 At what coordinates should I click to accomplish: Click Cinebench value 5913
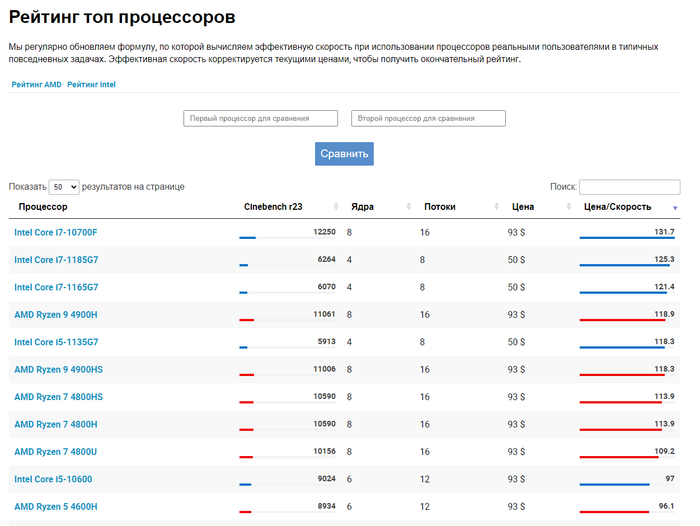pos(326,341)
